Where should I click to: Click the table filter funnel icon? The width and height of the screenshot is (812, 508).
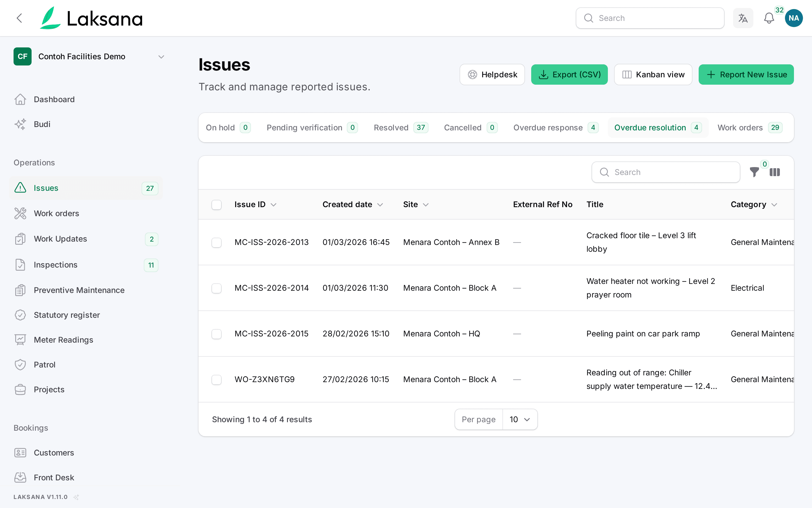(x=754, y=172)
